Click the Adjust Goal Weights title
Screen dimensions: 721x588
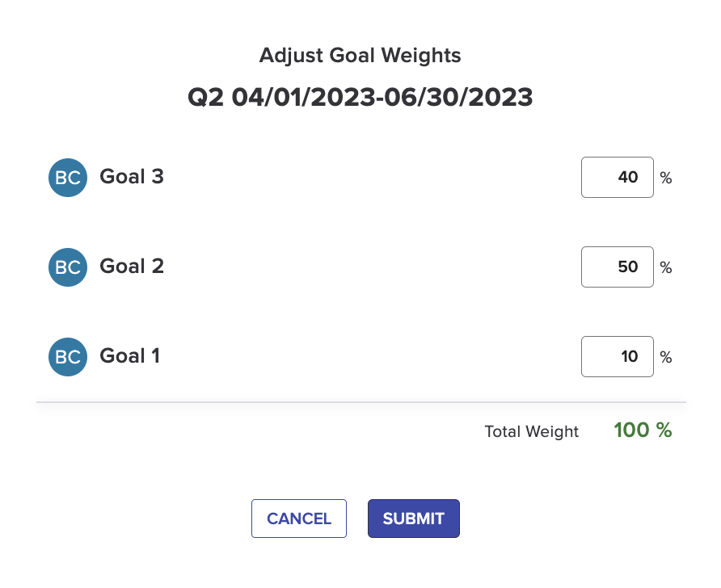(x=360, y=56)
